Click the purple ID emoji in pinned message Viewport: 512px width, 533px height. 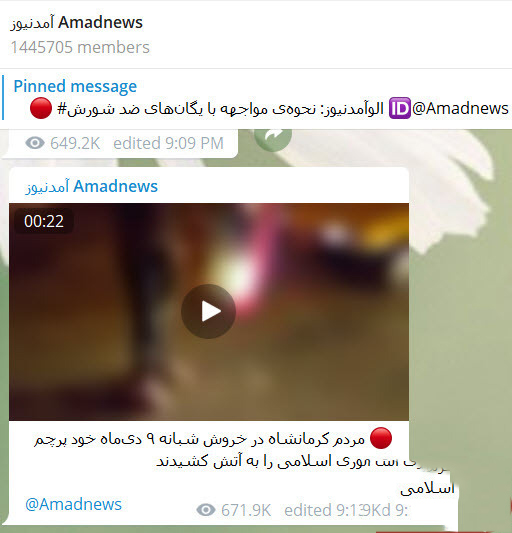click(x=399, y=108)
